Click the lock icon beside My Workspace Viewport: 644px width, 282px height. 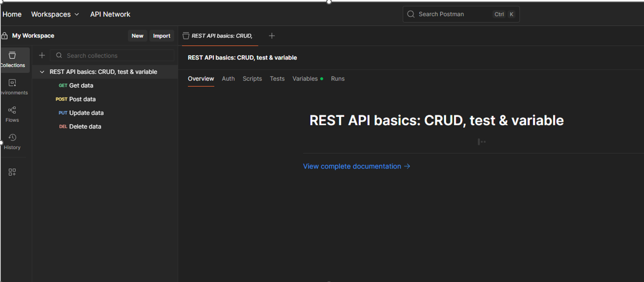point(5,36)
